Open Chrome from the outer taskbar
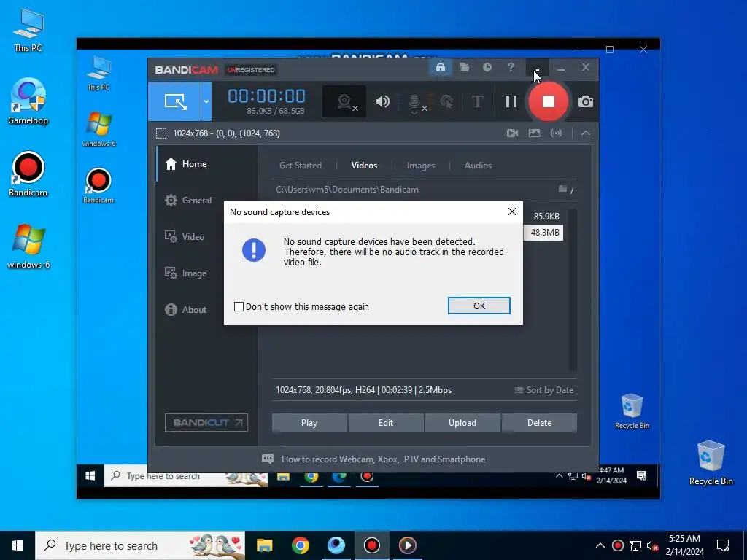747x560 pixels. pos(300,545)
